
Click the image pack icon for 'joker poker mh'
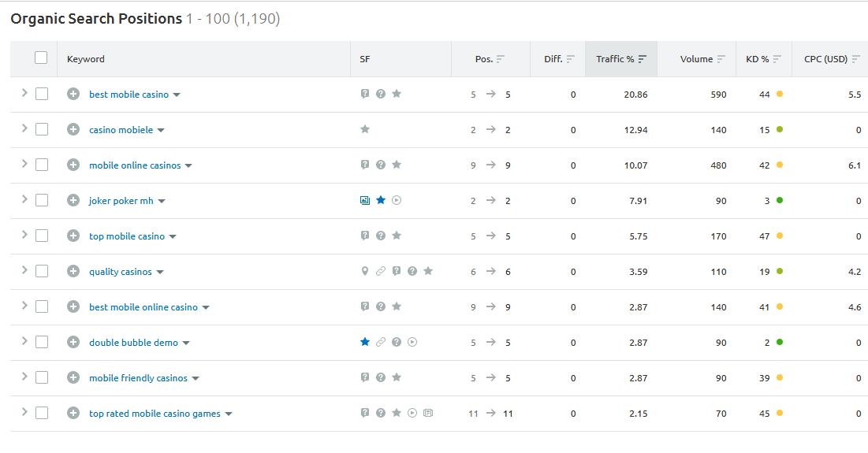coord(365,201)
